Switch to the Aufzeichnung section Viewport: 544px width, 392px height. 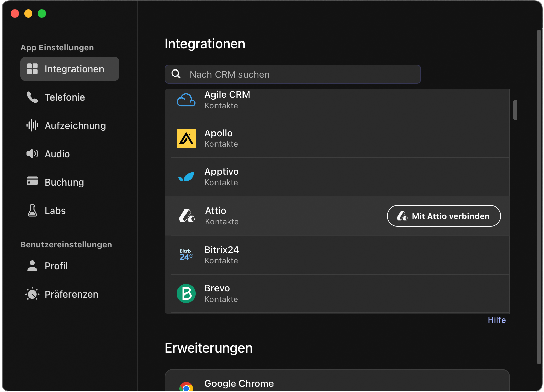70,125
